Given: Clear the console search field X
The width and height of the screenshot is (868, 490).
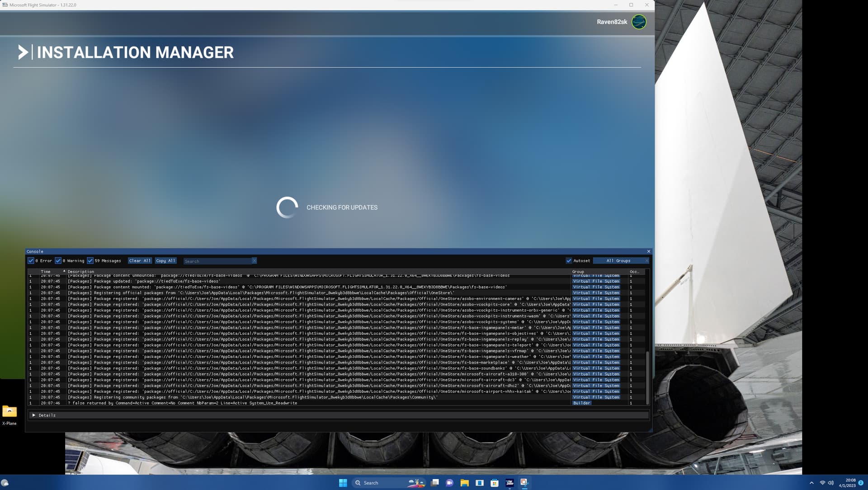Looking at the screenshot, I should [254, 261].
